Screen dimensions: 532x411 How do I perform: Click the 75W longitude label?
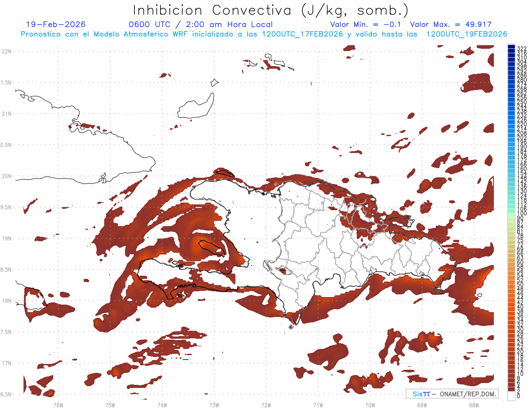coord(110,405)
